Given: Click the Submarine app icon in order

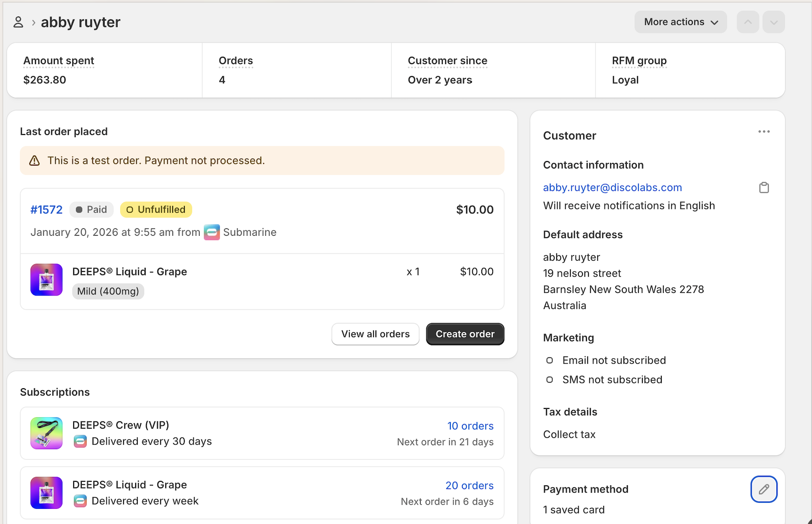Looking at the screenshot, I should (x=211, y=232).
